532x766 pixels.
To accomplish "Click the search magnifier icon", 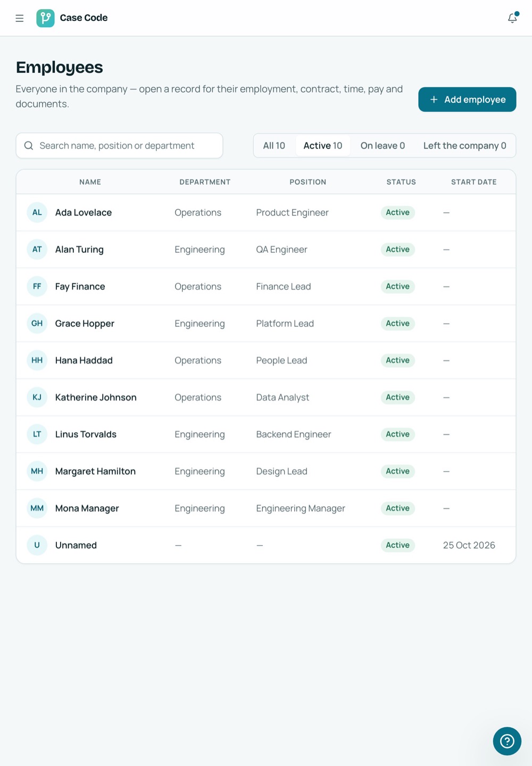I will pos(29,146).
